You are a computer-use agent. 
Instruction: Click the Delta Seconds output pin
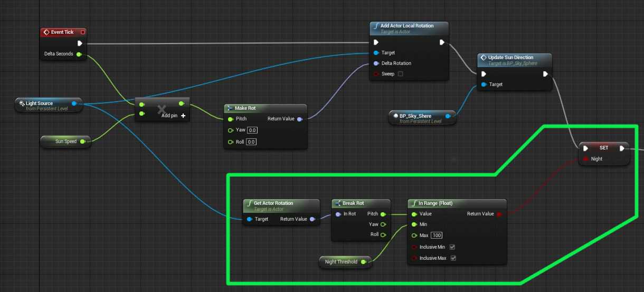(79, 54)
